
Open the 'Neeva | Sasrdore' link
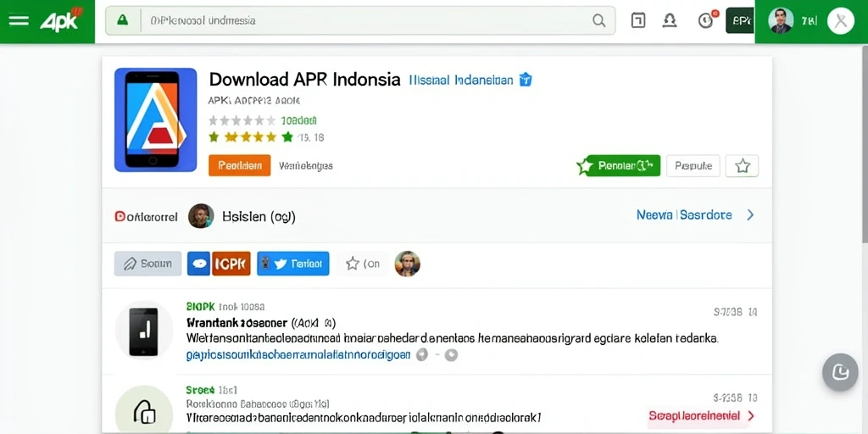tap(684, 214)
